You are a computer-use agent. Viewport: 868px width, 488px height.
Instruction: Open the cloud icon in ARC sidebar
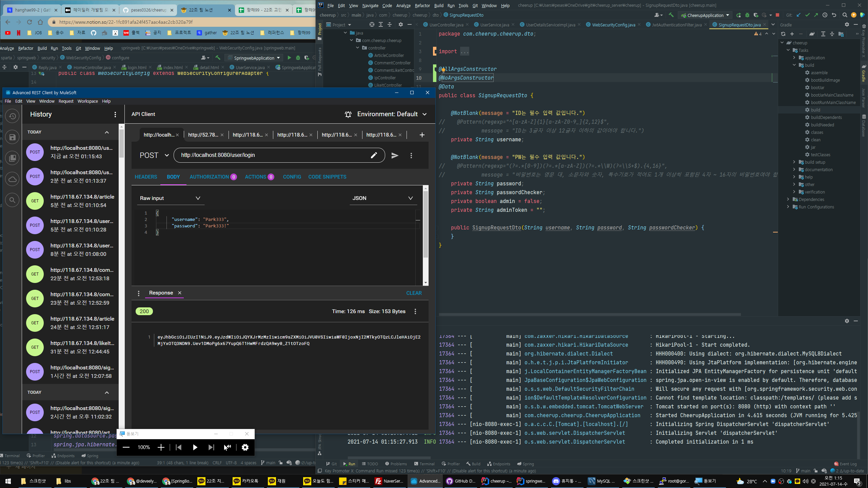point(12,179)
